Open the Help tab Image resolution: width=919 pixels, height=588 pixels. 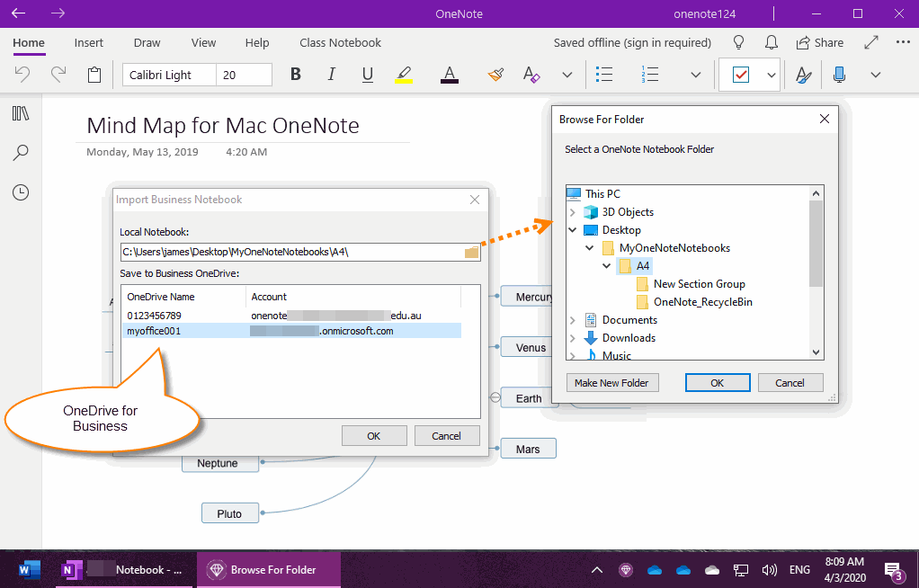click(x=256, y=43)
